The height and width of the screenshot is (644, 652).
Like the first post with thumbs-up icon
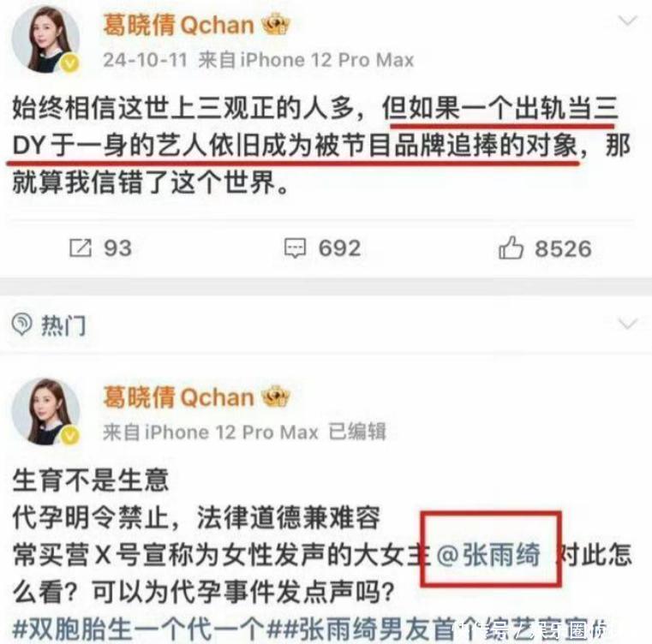coord(511,247)
